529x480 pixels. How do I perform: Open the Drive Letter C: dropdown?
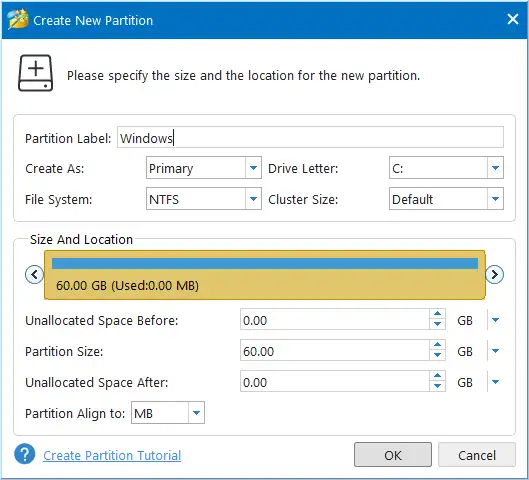(x=446, y=168)
